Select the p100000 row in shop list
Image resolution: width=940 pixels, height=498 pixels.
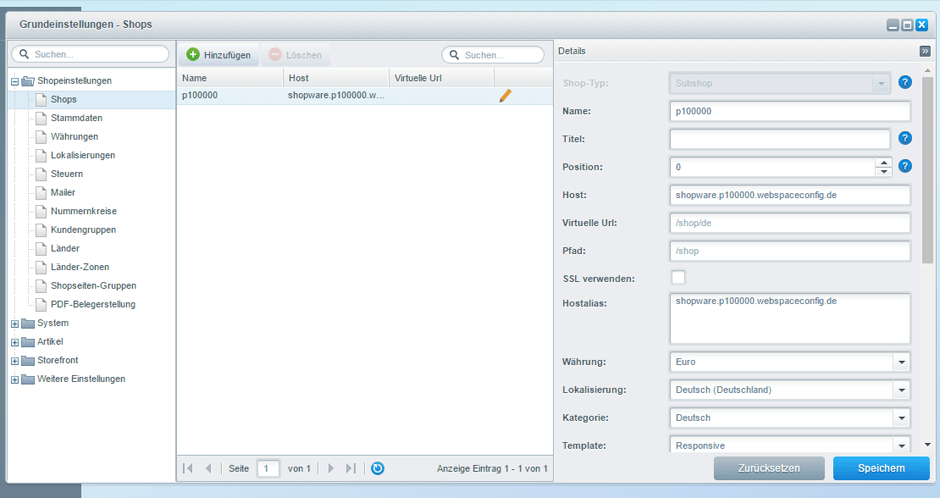coord(364,95)
